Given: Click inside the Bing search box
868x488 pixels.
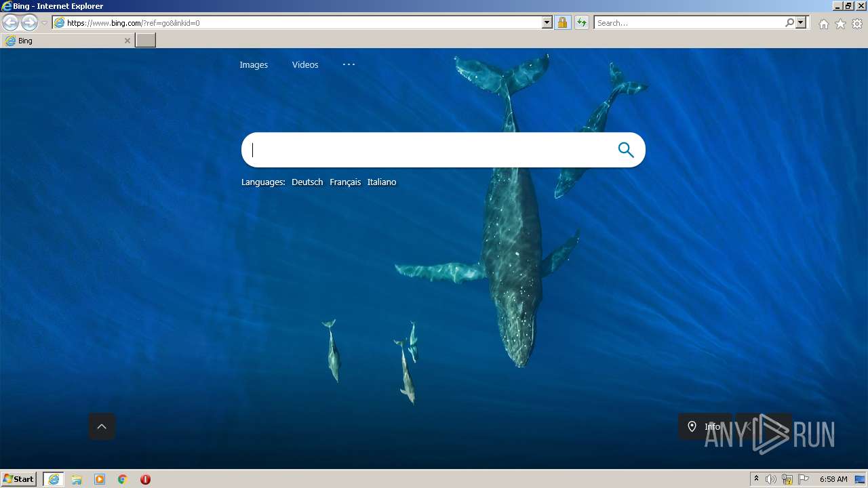Looking at the screenshot, I should [427, 150].
